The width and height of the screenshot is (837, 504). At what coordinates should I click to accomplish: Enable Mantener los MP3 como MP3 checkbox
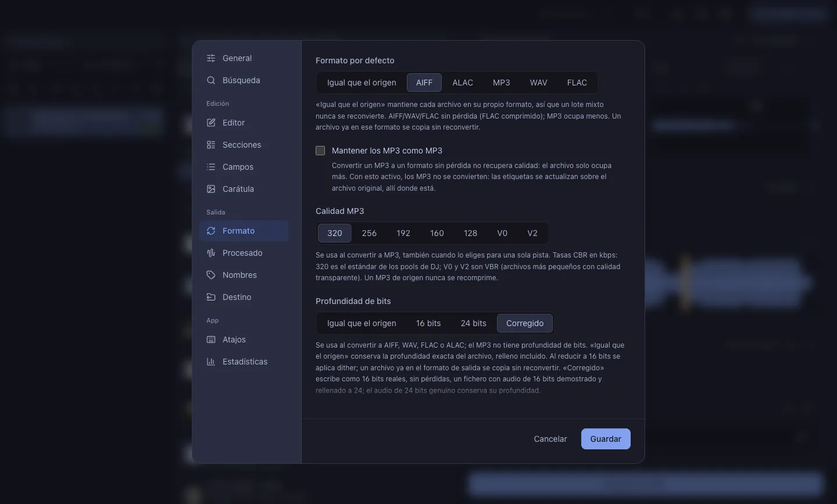(320, 151)
